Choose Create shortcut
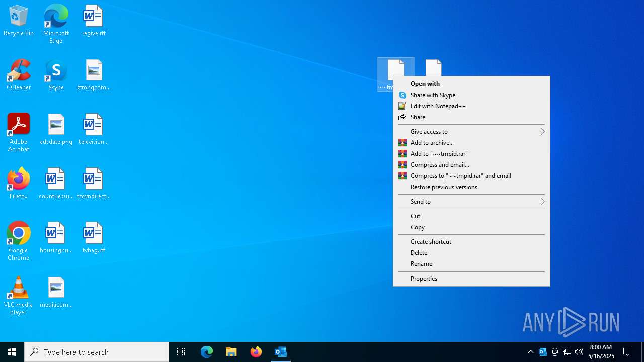Image resolution: width=644 pixels, height=362 pixels. point(471,242)
